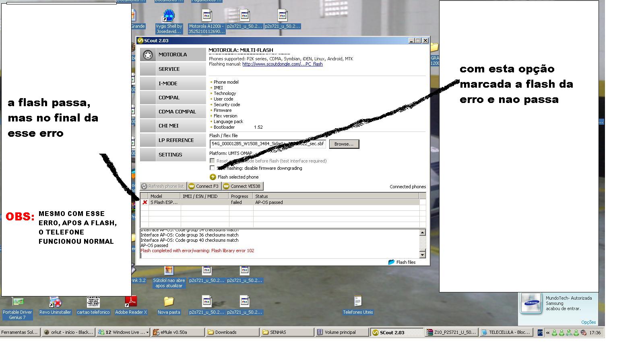Switch to Z10_P2S721 archive taskbar button
This screenshot has height=362, width=644.
(452, 332)
